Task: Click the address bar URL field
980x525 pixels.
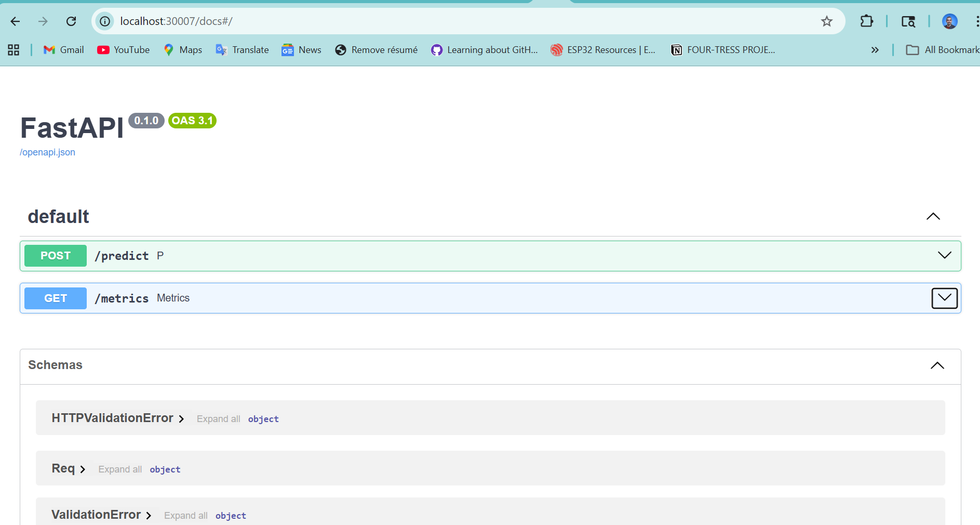Action: click(415, 21)
